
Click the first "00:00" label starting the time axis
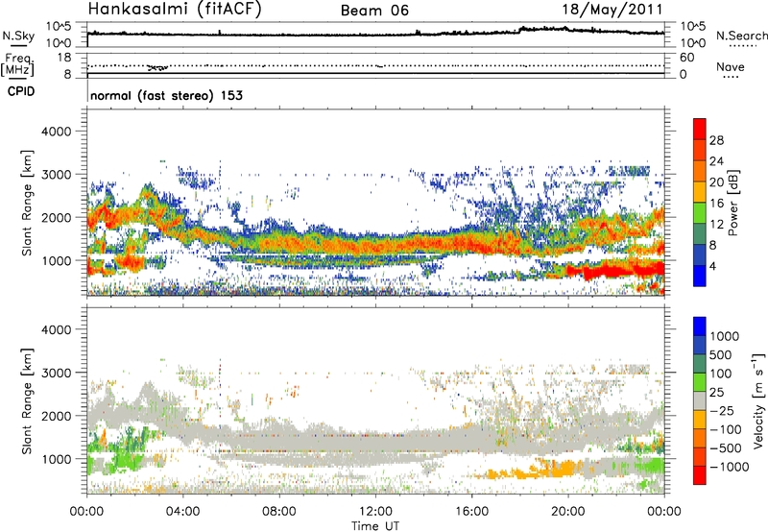click(x=86, y=512)
